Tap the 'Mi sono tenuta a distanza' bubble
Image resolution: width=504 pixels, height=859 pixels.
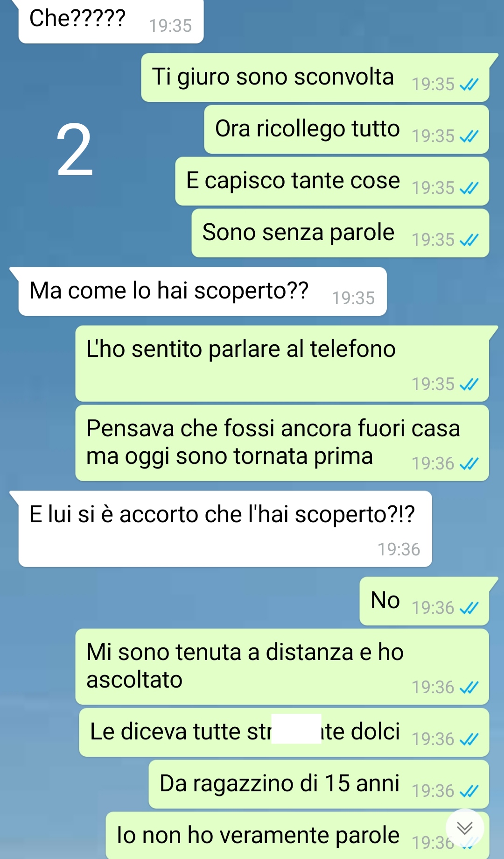click(x=282, y=667)
